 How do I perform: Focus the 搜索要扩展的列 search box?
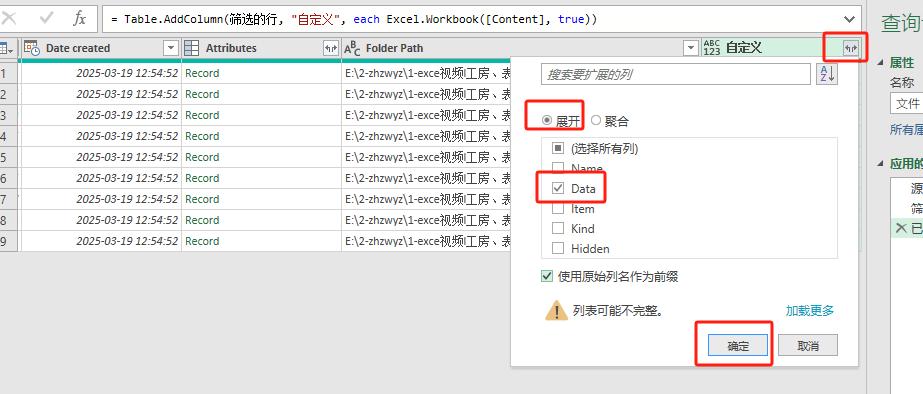tap(676, 75)
